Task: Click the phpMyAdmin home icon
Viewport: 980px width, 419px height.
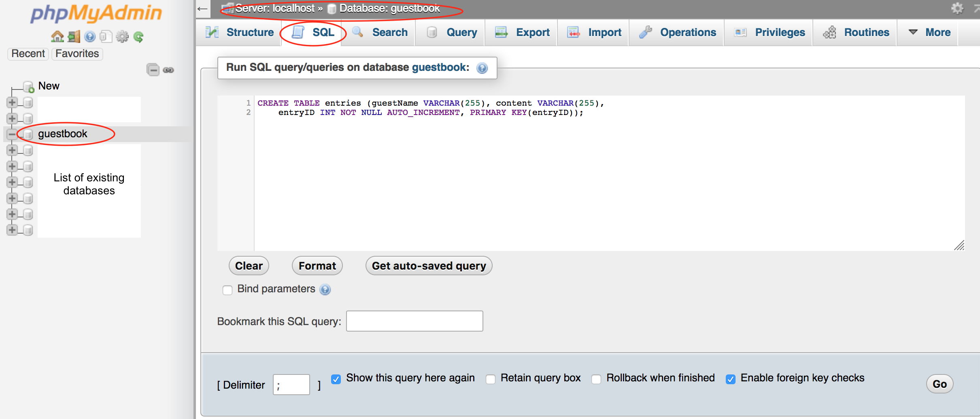Action: click(57, 36)
